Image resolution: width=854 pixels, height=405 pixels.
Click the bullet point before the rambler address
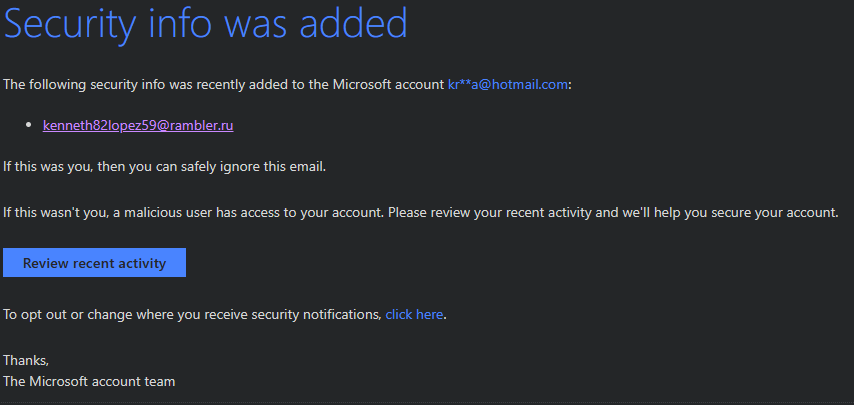tap(31, 127)
